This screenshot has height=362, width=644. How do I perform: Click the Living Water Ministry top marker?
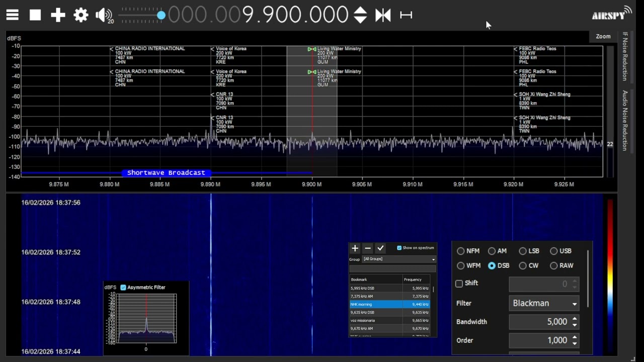(312, 49)
